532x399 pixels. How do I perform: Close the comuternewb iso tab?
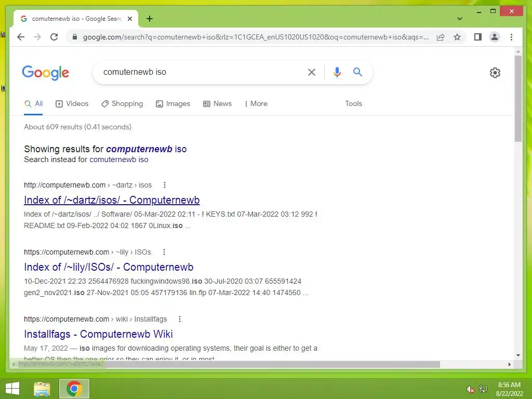[129, 19]
